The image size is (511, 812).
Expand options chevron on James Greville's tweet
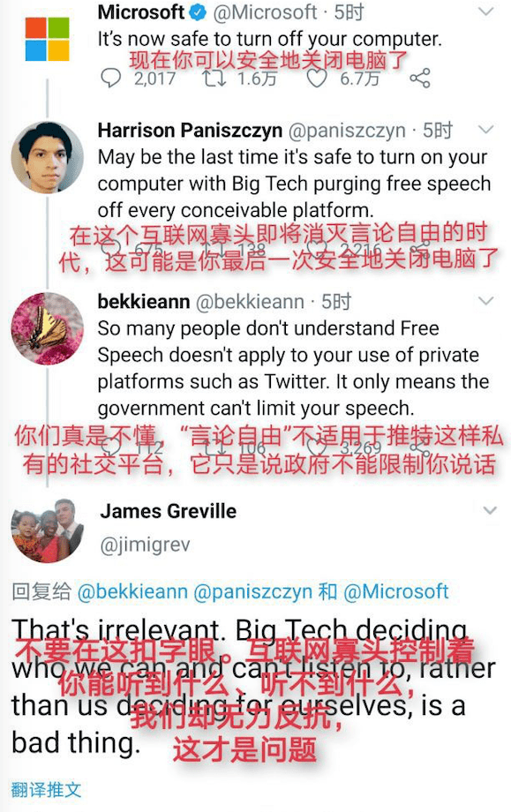tap(490, 511)
